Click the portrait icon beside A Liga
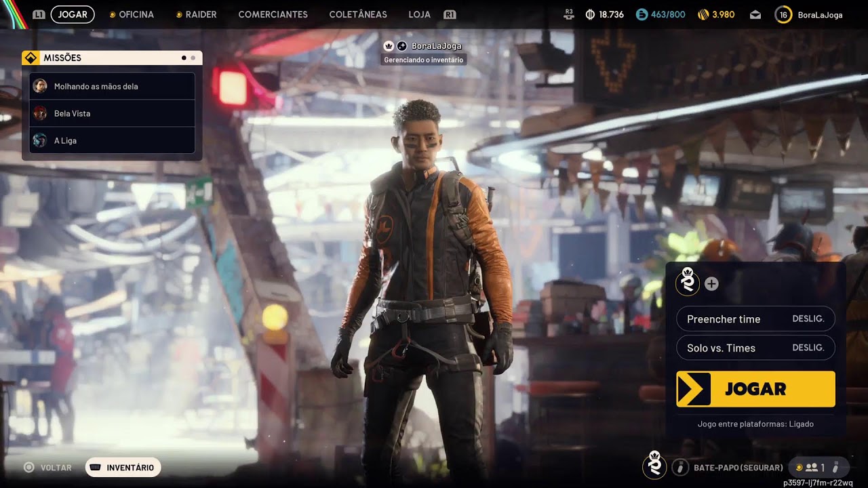This screenshot has height=488, width=868. 40,140
